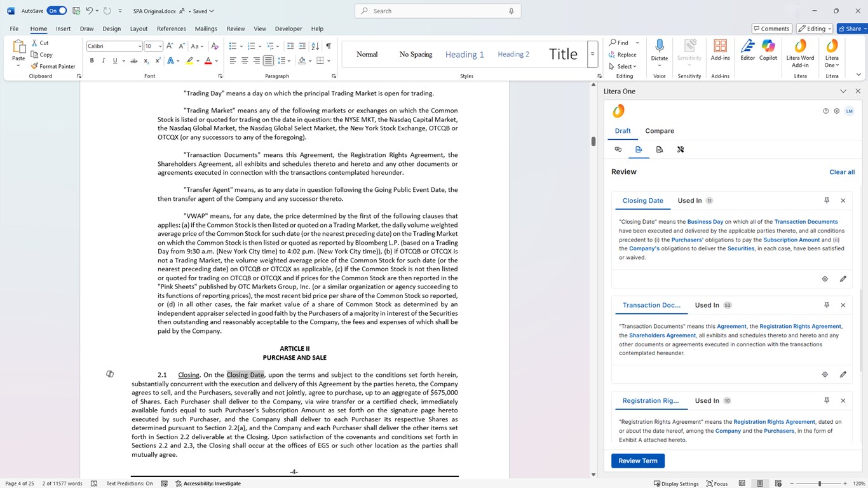
Task: Open the Change Case dropdown
Action: point(198,46)
